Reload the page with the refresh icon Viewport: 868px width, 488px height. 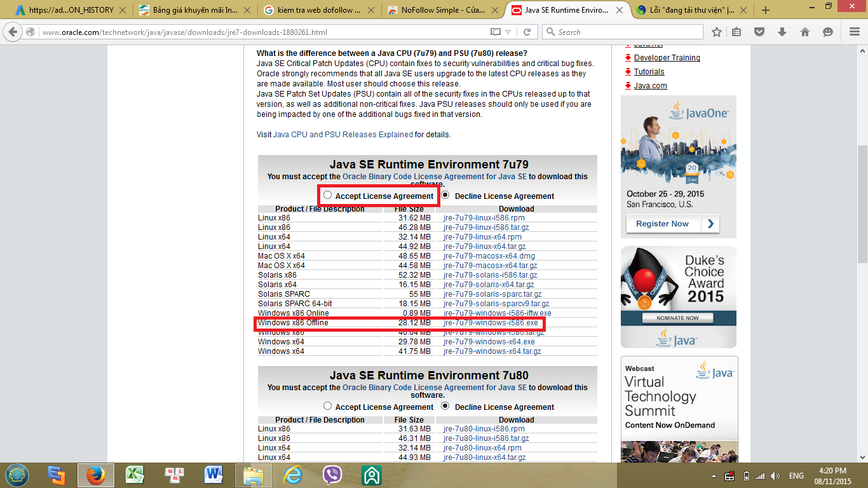coord(527,32)
